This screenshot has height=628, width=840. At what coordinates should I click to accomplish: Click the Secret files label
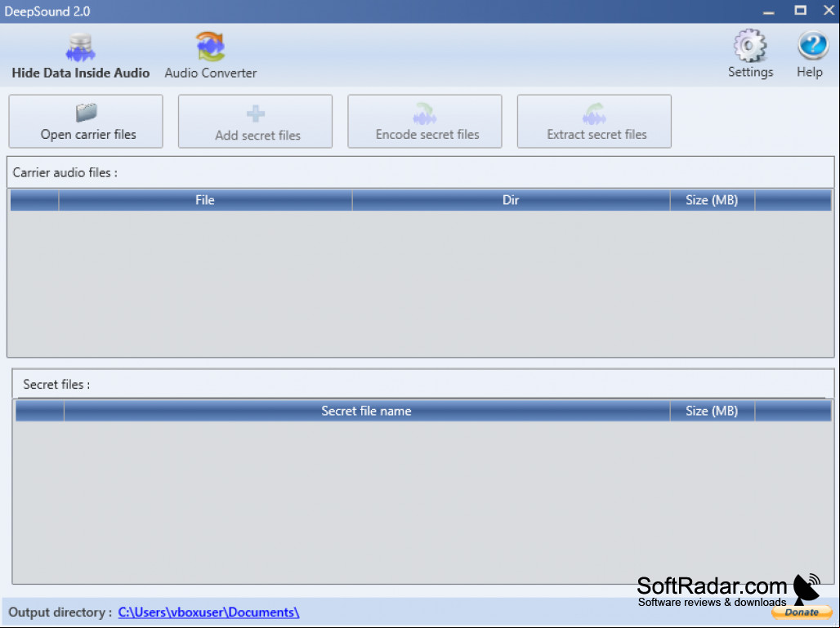pyautogui.click(x=56, y=385)
